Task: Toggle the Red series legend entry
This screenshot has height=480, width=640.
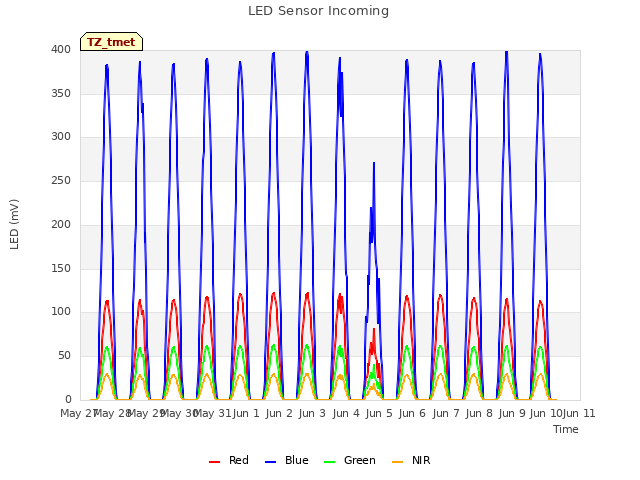Action: tap(229, 460)
